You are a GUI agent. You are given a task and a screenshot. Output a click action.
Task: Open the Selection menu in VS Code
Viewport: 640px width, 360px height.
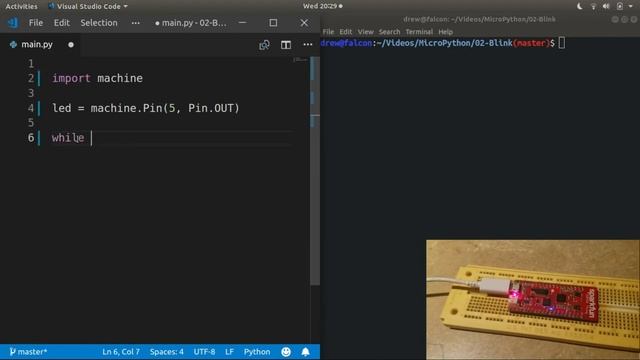(x=99, y=23)
